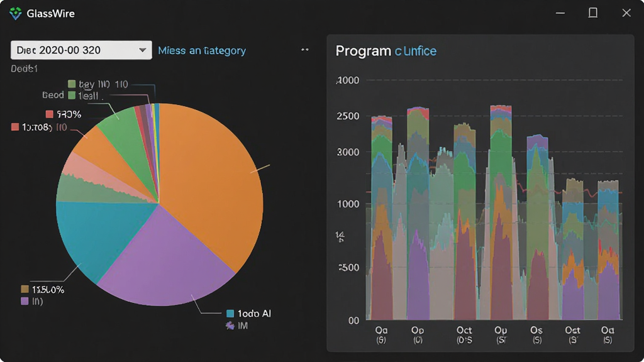Click the Dedb1 label under the dropdown

25,69
